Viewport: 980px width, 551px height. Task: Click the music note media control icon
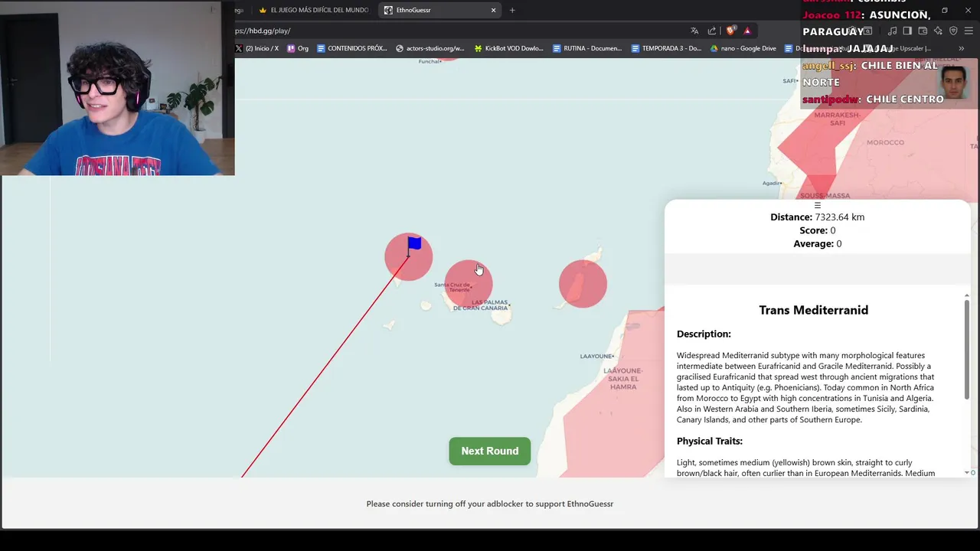(892, 31)
